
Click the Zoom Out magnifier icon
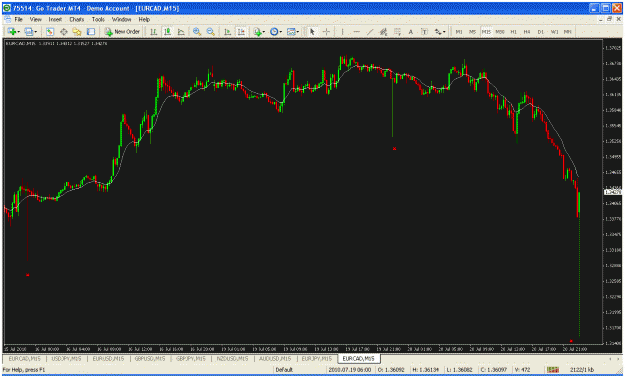tap(210, 31)
